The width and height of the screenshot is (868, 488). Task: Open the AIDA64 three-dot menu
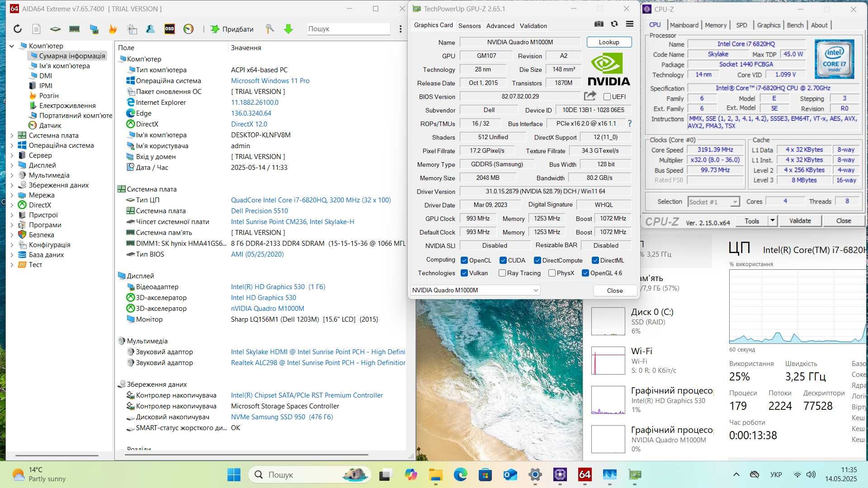click(x=401, y=29)
